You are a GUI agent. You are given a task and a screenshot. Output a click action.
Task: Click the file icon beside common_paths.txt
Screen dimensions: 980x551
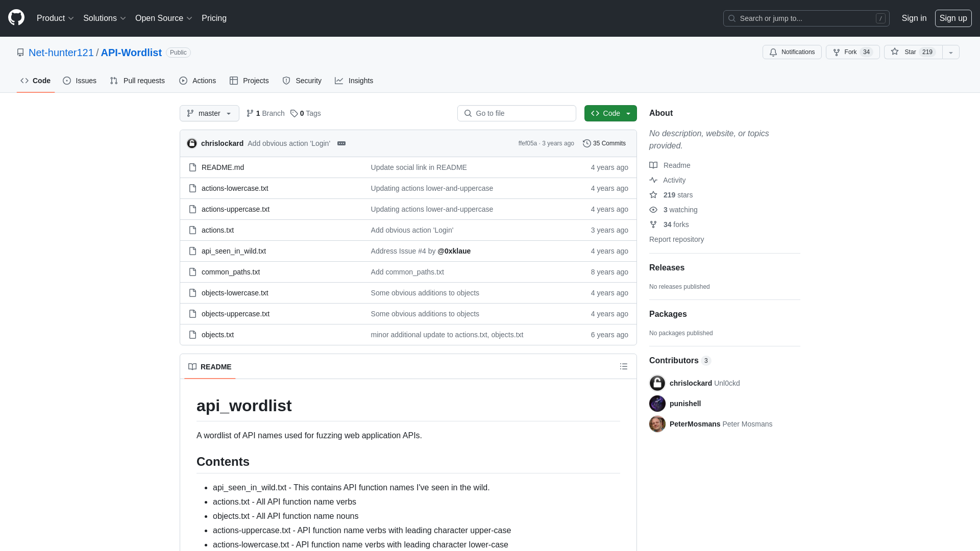(x=192, y=272)
